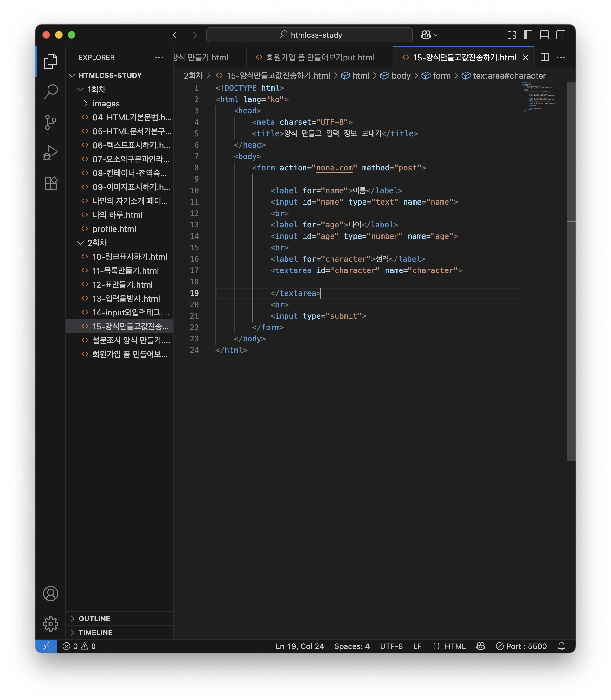
Task: Toggle the secondary side bar
Action: coord(561,35)
